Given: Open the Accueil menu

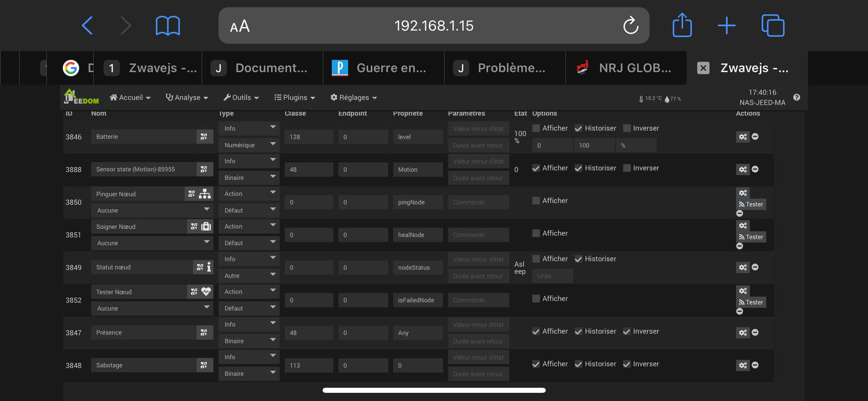Looking at the screenshot, I should click(x=130, y=98).
